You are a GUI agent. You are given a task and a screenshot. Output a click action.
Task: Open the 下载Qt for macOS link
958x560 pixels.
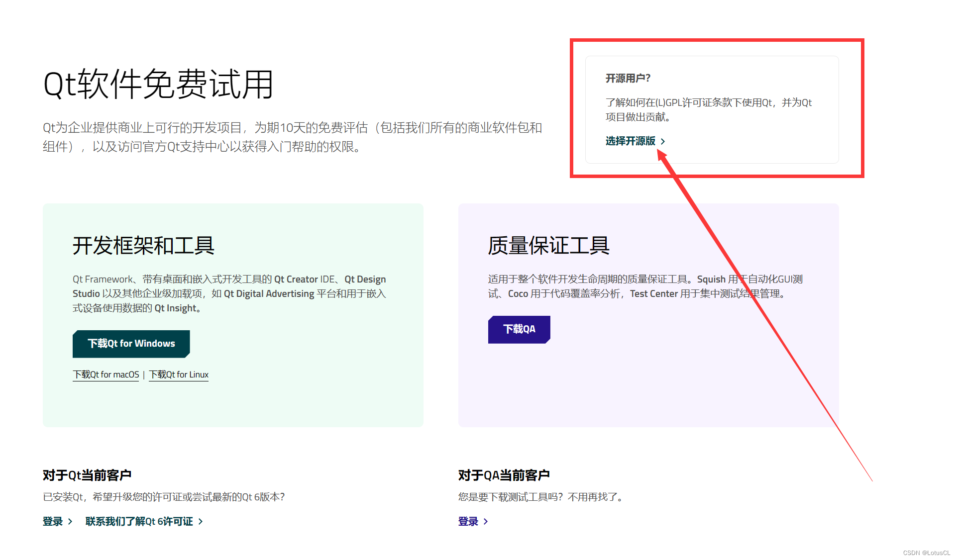pos(106,374)
